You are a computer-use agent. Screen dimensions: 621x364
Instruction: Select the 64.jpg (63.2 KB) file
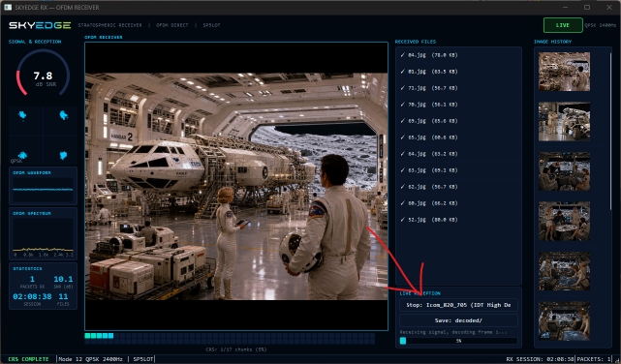click(458, 154)
